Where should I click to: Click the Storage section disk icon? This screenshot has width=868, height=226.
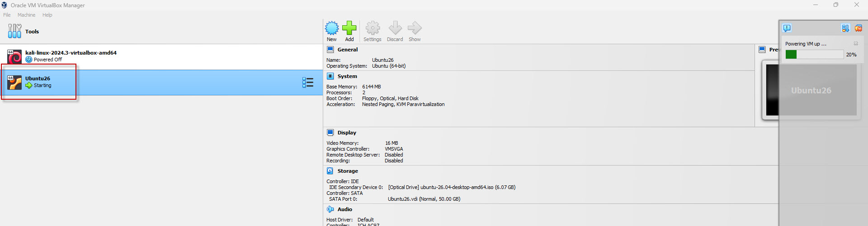point(330,171)
